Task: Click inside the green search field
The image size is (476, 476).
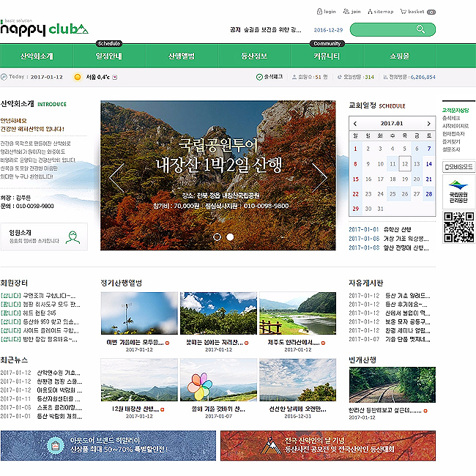Action: coord(383,29)
